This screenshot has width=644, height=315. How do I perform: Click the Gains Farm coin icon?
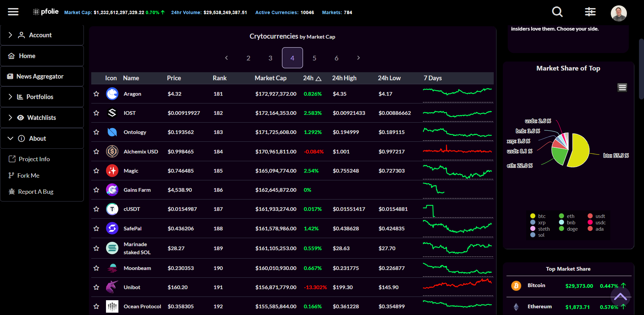tap(112, 190)
